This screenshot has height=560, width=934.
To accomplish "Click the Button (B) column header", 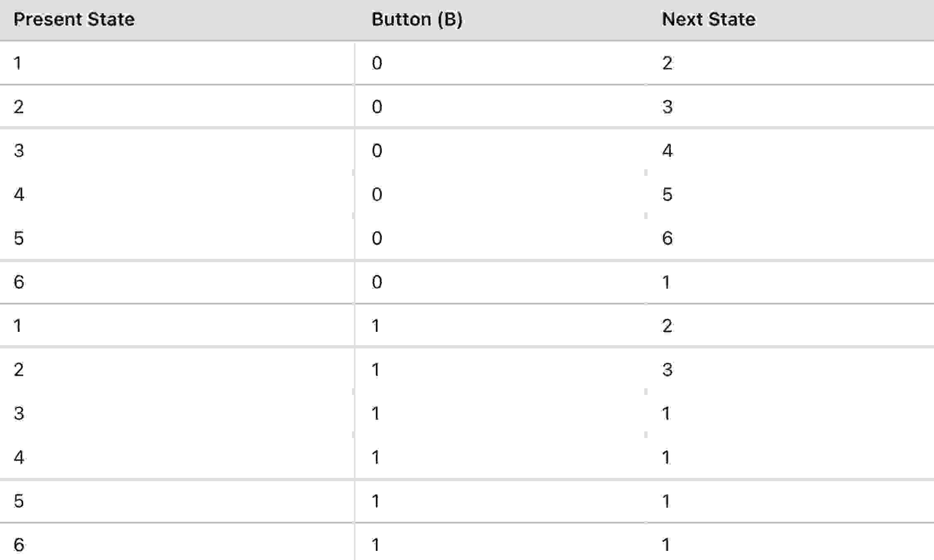I will (x=417, y=19).
